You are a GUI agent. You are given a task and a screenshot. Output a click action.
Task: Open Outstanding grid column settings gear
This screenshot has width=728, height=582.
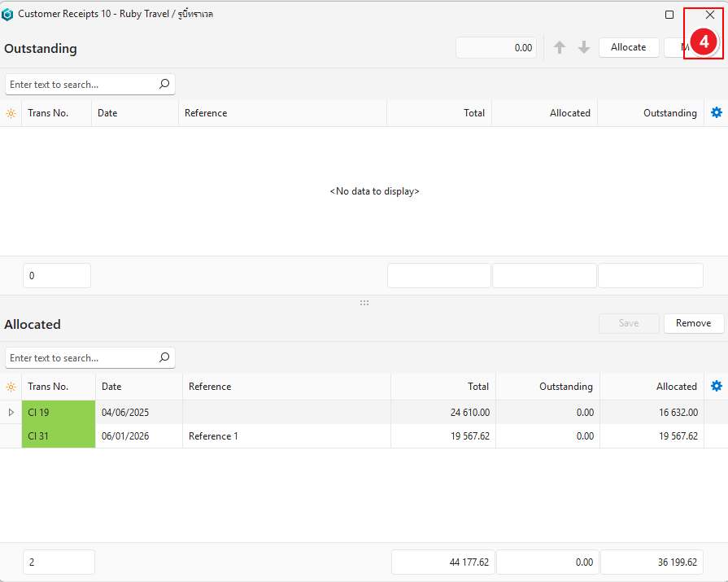pos(716,113)
